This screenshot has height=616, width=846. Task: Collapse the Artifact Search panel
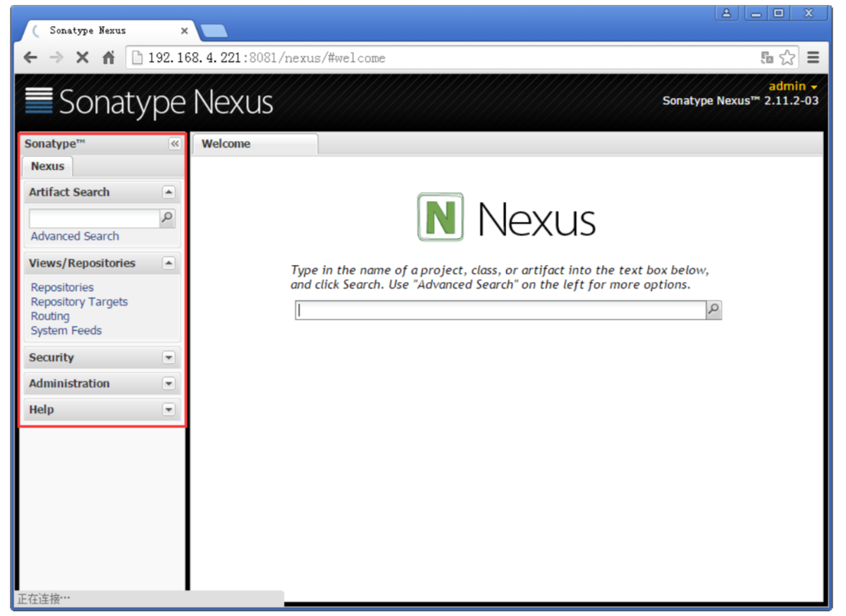(x=168, y=192)
